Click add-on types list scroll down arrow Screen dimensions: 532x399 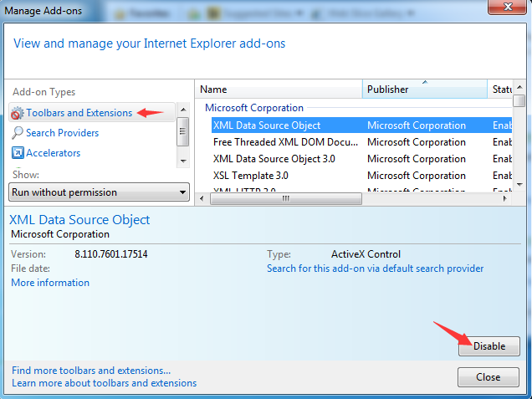coord(183,161)
